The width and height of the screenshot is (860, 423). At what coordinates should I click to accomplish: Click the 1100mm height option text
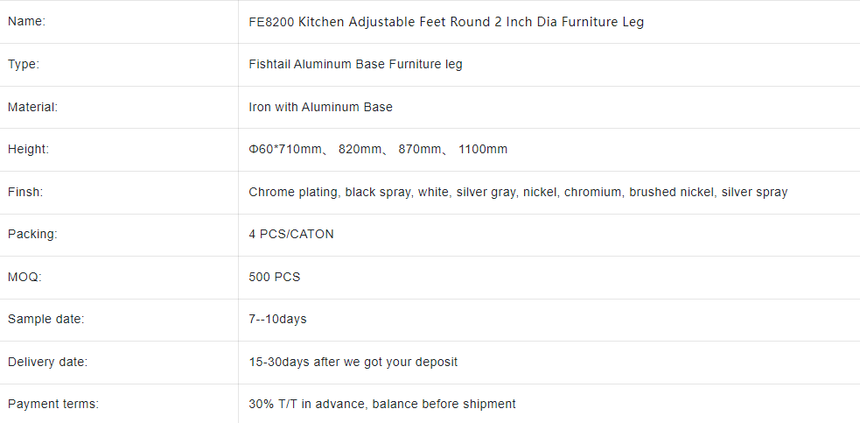(483, 149)
